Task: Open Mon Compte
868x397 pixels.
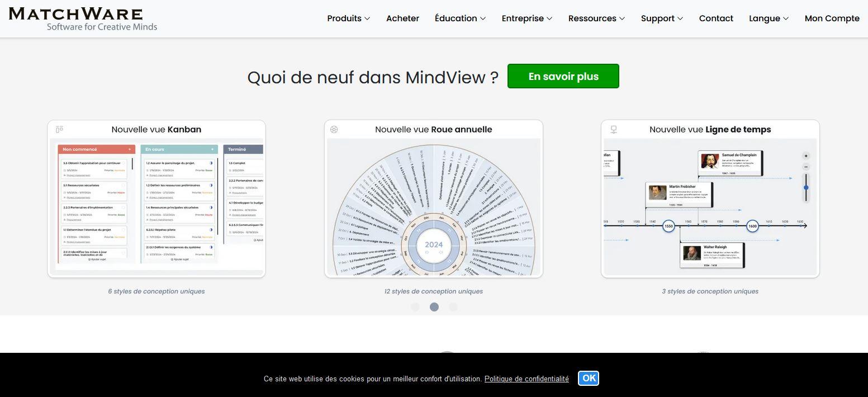Action: pyautogui.click(x=832, y=18)
